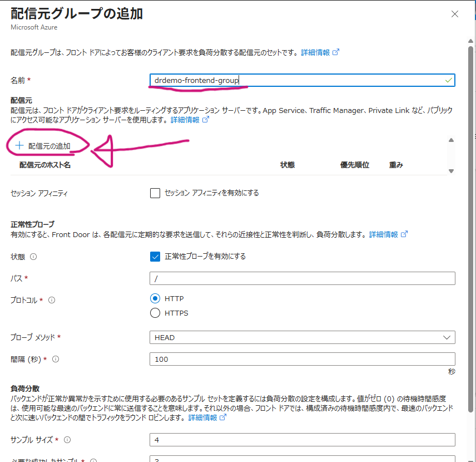Click external link icon in 負荷分散 section
The height and width of the screenshot is (462, 476).
pyautogui.click(x=223, y=417)
